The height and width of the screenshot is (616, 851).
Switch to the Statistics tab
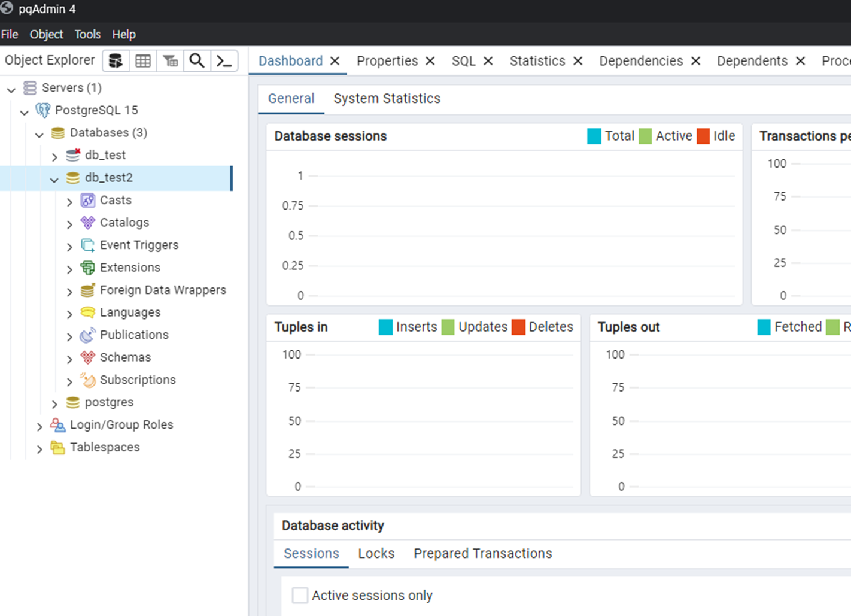[x=537, y=61]
